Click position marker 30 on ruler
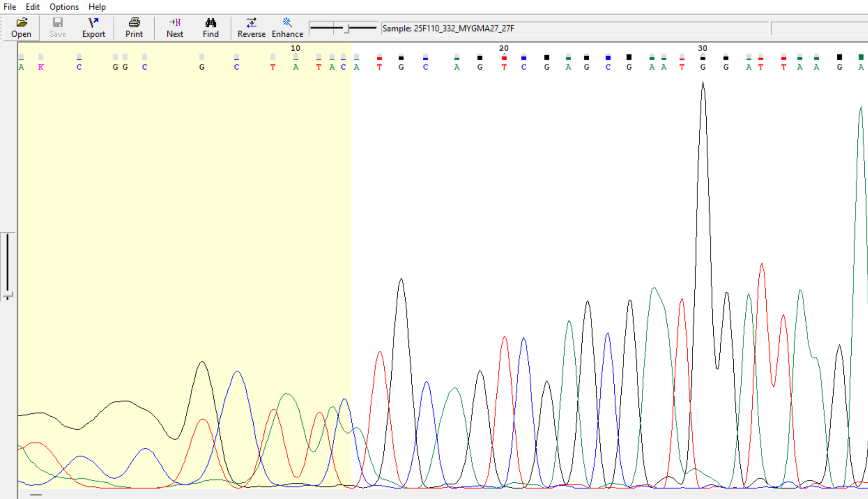Image resolution: width=868 pixels, height=499 pixels. 703,48
